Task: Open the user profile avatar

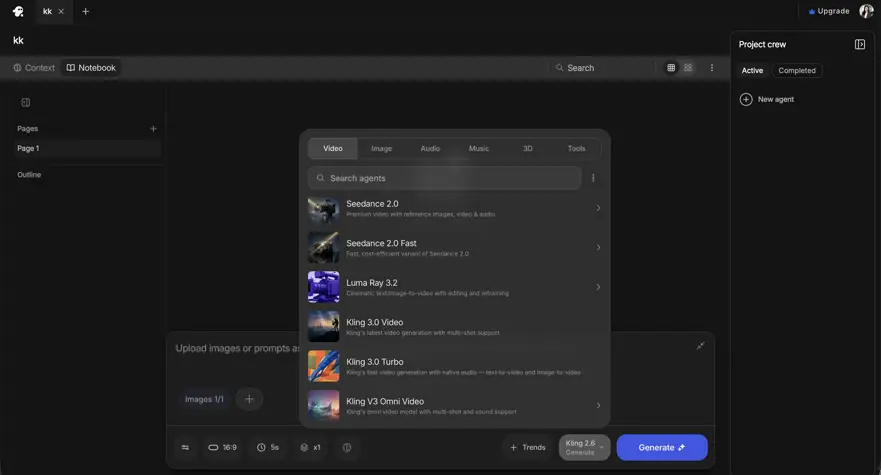Action: 866,11
